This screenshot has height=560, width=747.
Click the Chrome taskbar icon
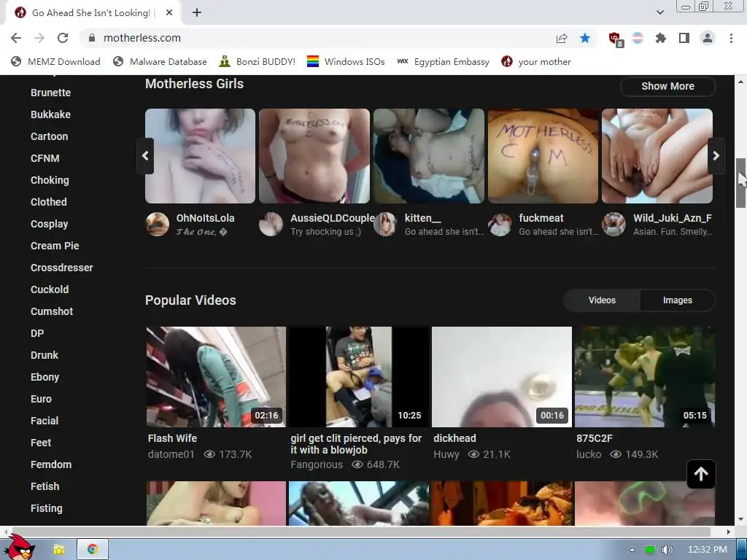tap(93, 550)
